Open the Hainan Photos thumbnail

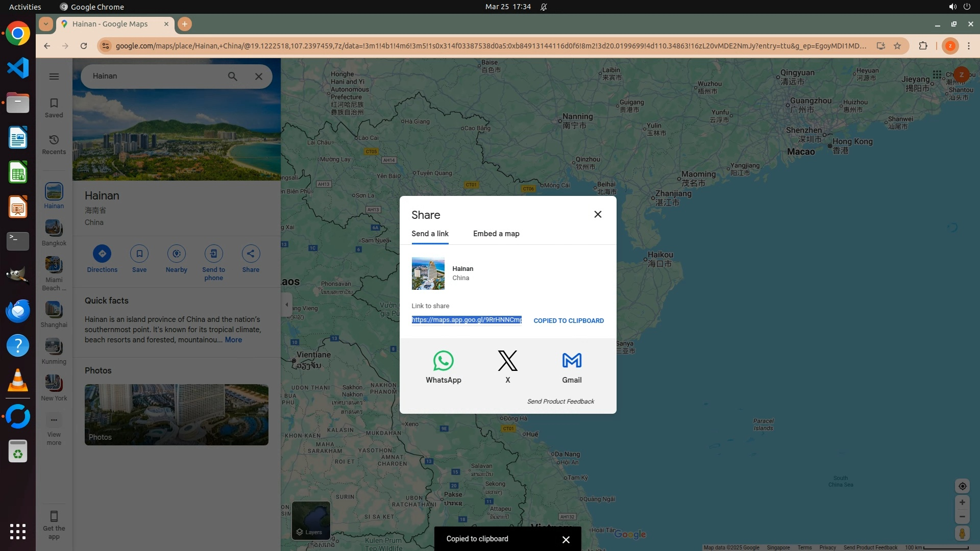176,414
